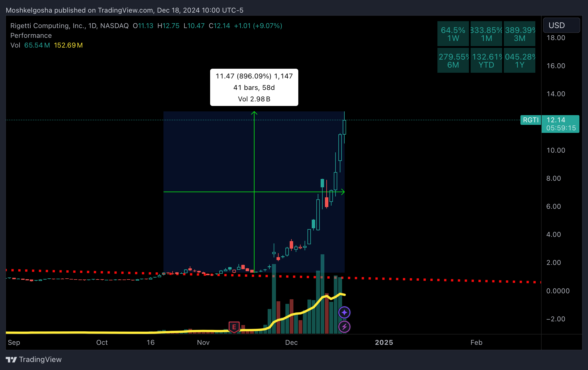The height and width of the screenshot is (370, 588).
Task: Select the 1W performance tile
Action: coord(453,34)
